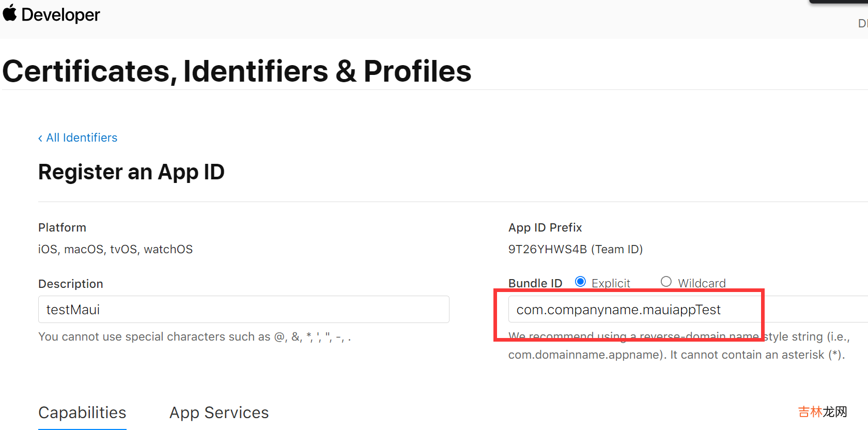Click the back chevron beside All Identifiers
Screen dimensions: 868x430
point(40,138)
